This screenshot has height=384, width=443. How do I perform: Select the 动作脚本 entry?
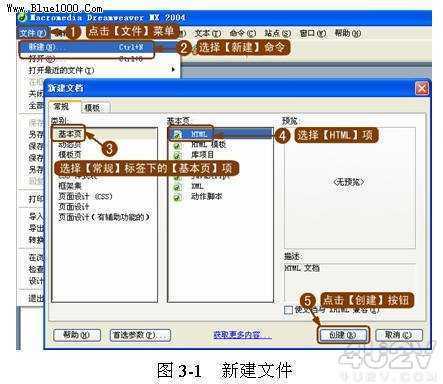206,196
